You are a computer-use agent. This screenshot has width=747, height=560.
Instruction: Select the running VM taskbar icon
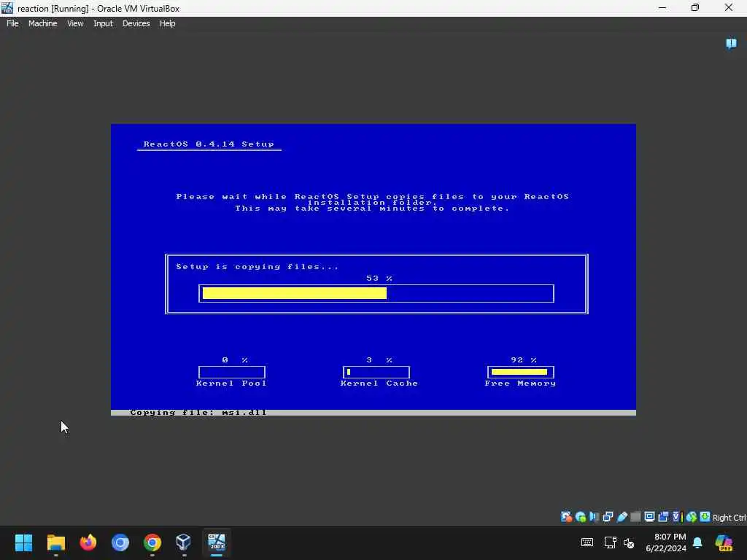point(216,542)
